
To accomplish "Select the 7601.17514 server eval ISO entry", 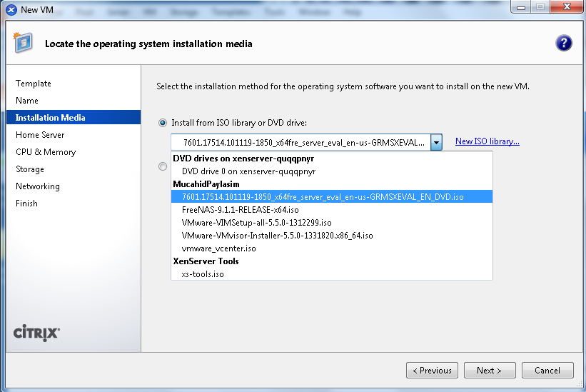I will (332, 196).
